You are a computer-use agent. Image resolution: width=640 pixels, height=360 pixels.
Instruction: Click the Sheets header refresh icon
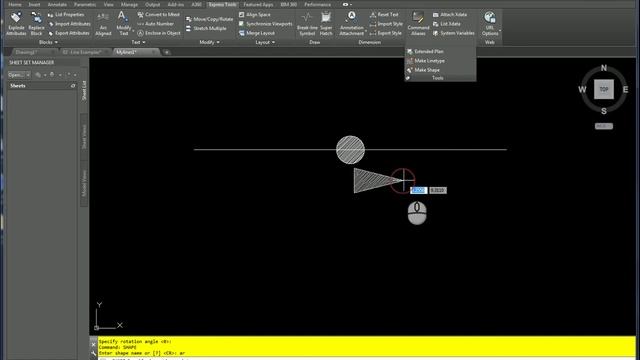73,86
